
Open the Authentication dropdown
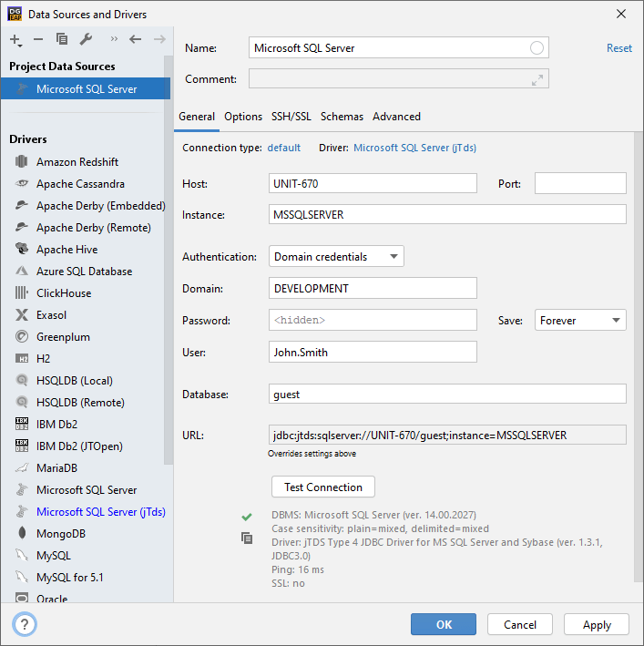pyautogui.click(x=336, y=256)
